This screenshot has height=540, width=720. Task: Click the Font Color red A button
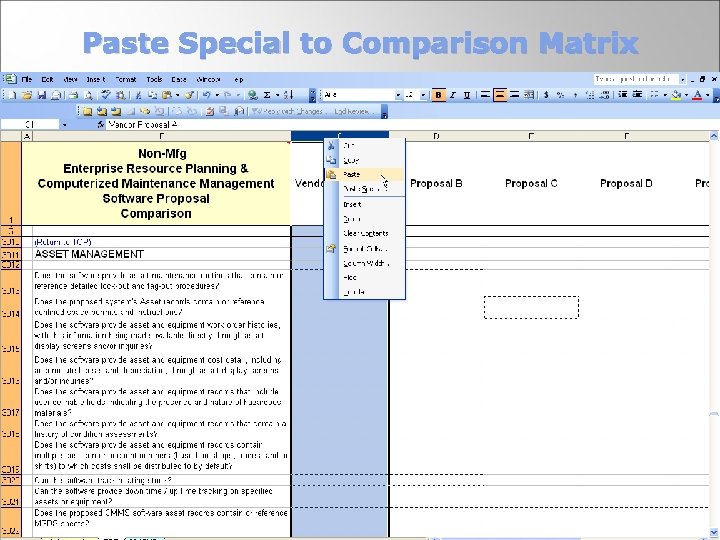coord(697,95)
